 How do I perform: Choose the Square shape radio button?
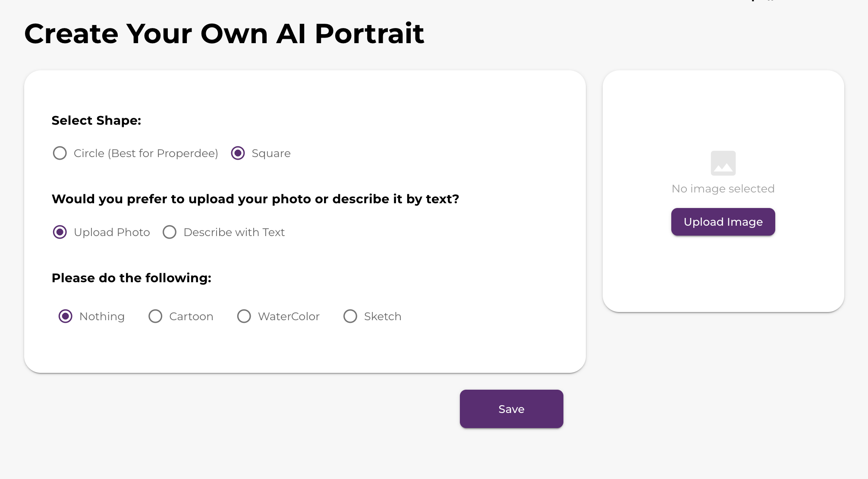[x=238, y=153]
